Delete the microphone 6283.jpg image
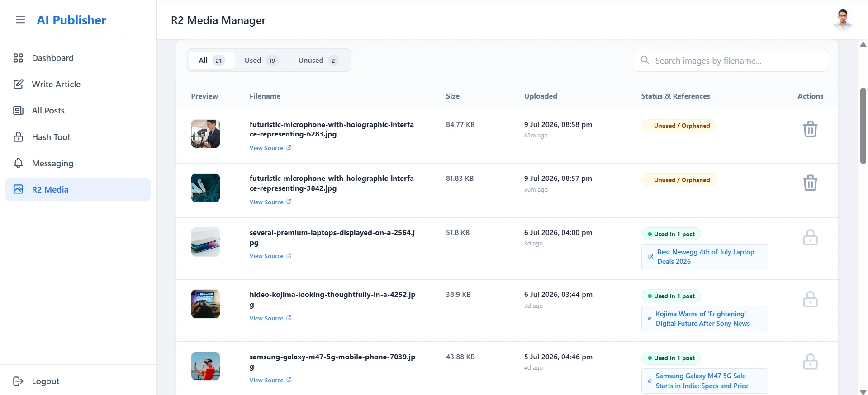This screenshot has height=395, width=868. [x=810, y=129]
